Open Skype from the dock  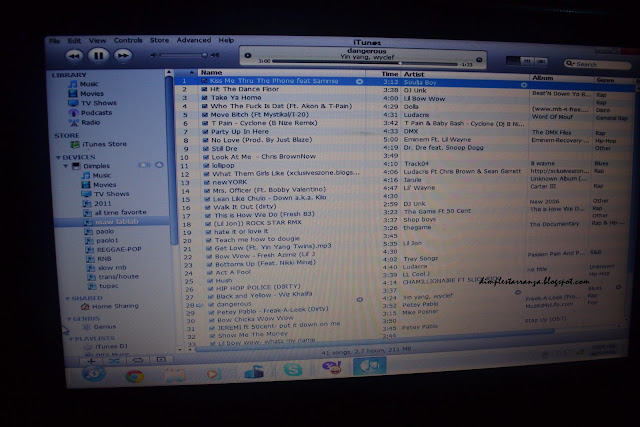[293, 370]
